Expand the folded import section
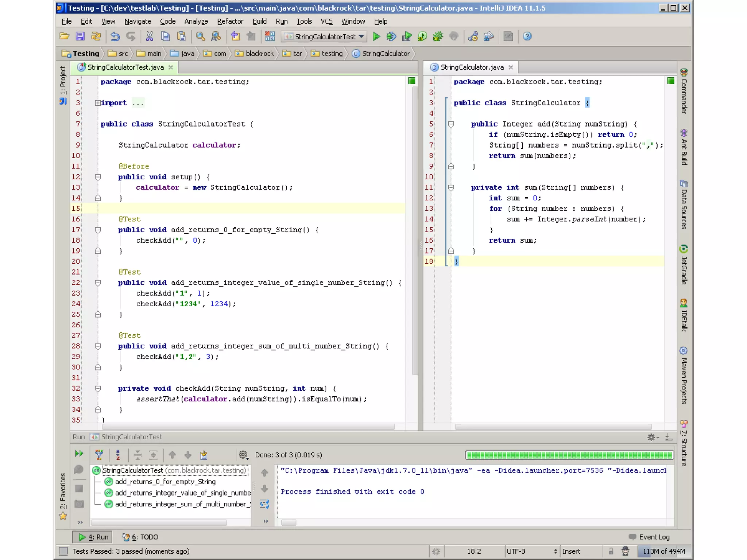Image resolution: width=747 pixels, height=560 pixels. pyautogui.click(x=98, y=103)
